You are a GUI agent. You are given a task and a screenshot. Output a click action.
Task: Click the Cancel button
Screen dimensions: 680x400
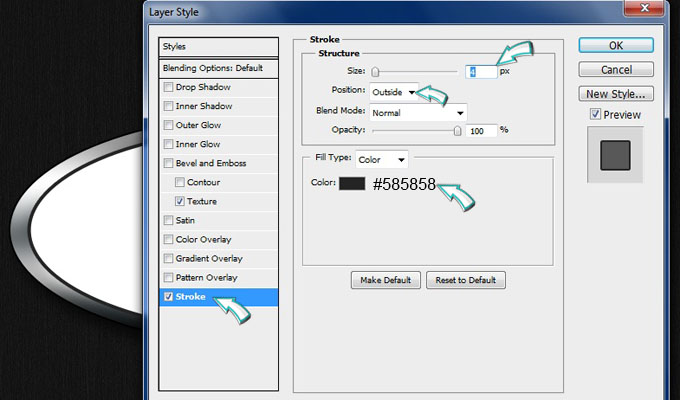pos(616,69)
